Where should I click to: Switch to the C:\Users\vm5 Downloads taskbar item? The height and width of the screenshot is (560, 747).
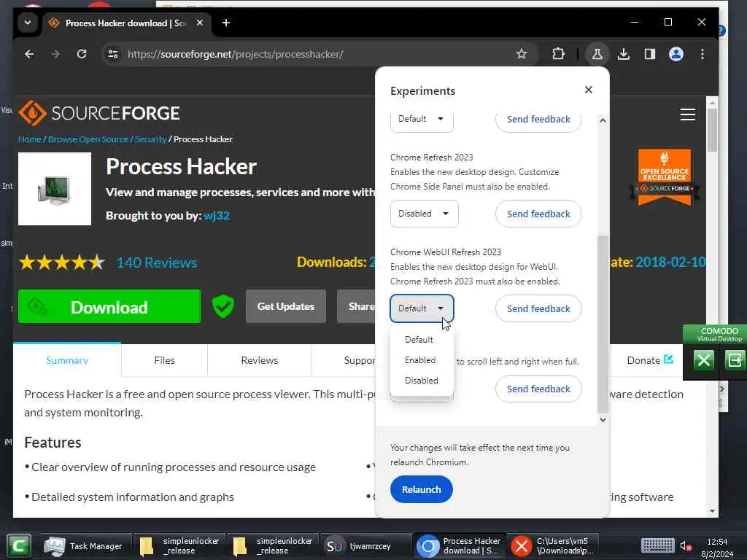(x=554, y=546)
